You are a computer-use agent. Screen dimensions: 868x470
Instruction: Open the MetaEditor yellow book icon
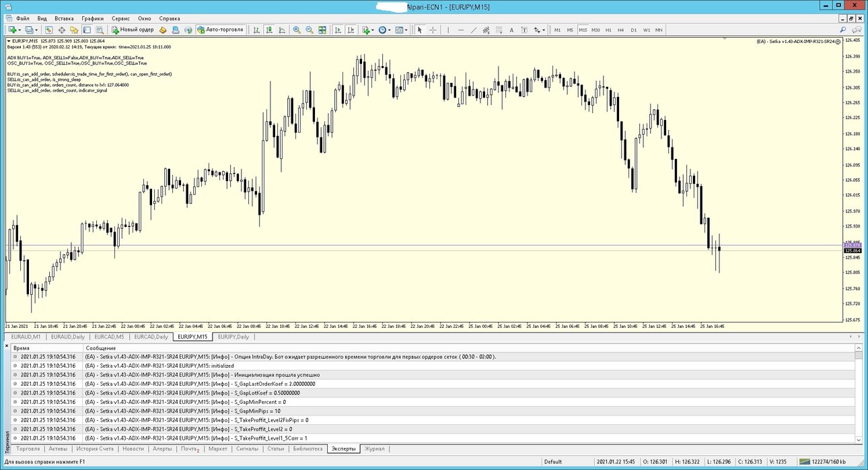point(163,30)
